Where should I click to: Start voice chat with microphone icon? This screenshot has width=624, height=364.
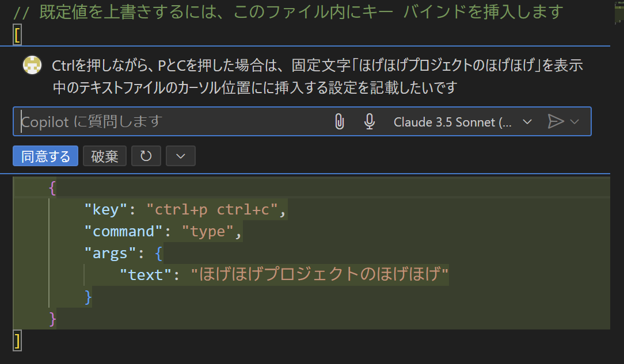click(x=370, y=121)
